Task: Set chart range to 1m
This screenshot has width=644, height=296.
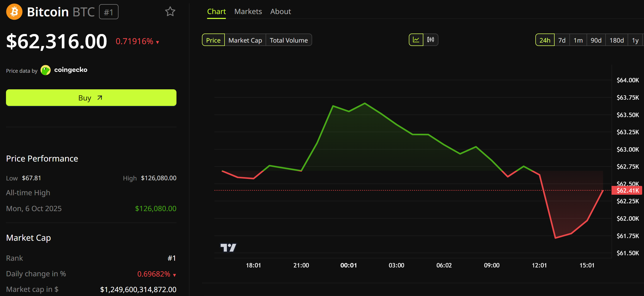Action: [578, 40]
